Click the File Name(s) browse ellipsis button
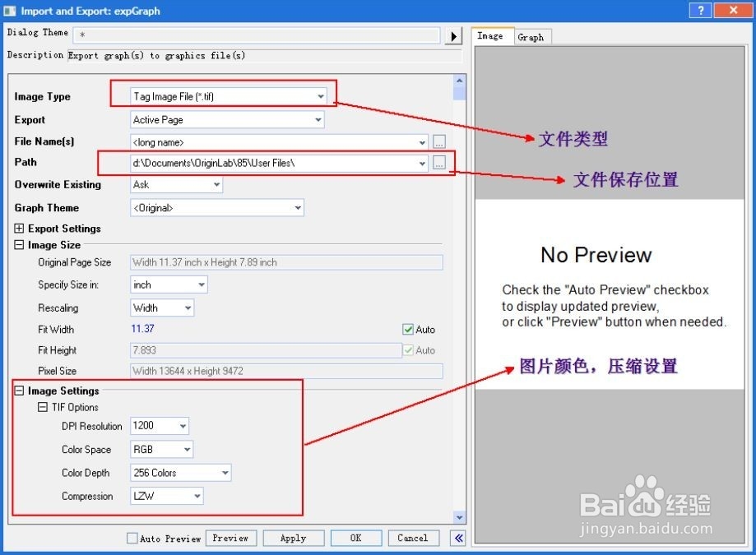 point(438,142)
